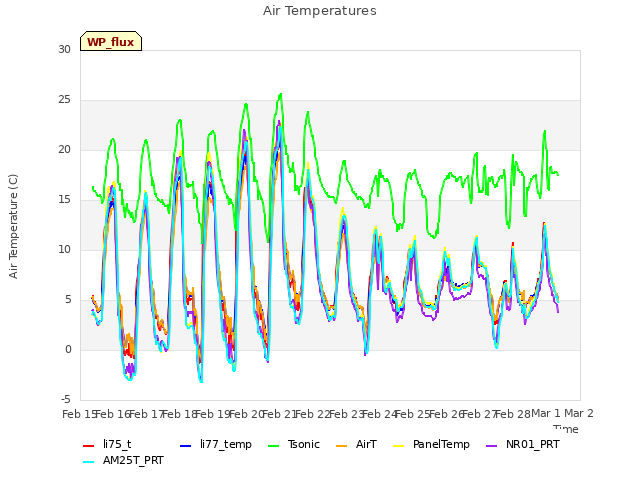The height and width of the screenshot is (480, 640).
Task: Click the 25 y-axis tick label
Action: click(64, 100)
